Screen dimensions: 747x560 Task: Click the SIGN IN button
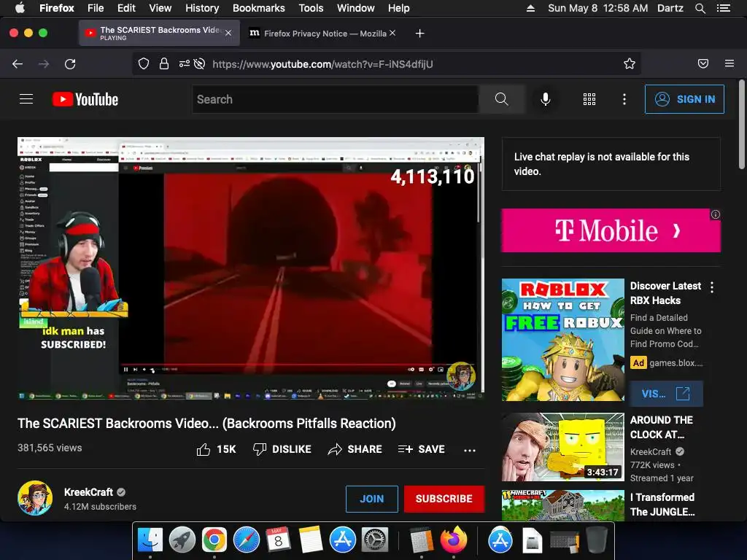click(684, 99)
